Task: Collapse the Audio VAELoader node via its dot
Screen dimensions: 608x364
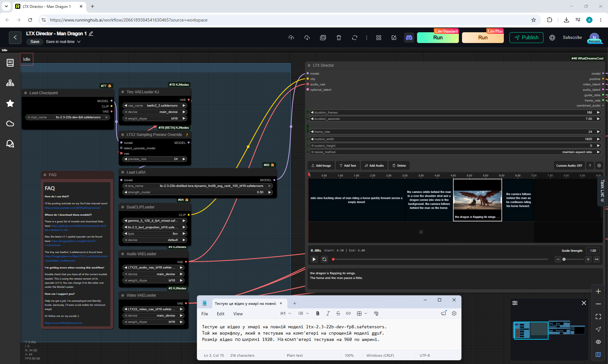Action: click(123, 254)
